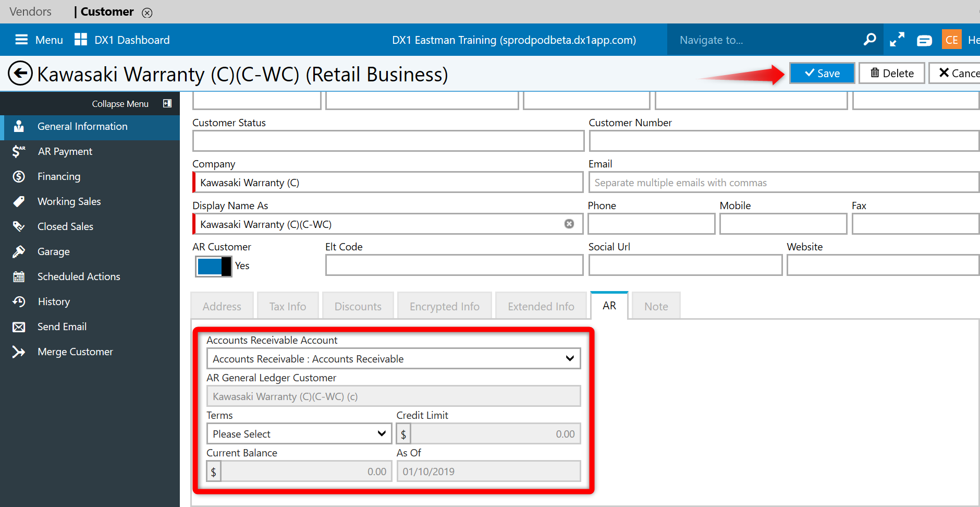This screenshot has height=507, width=980.
Task: Click the Email input field
Action: pos(784,183)
